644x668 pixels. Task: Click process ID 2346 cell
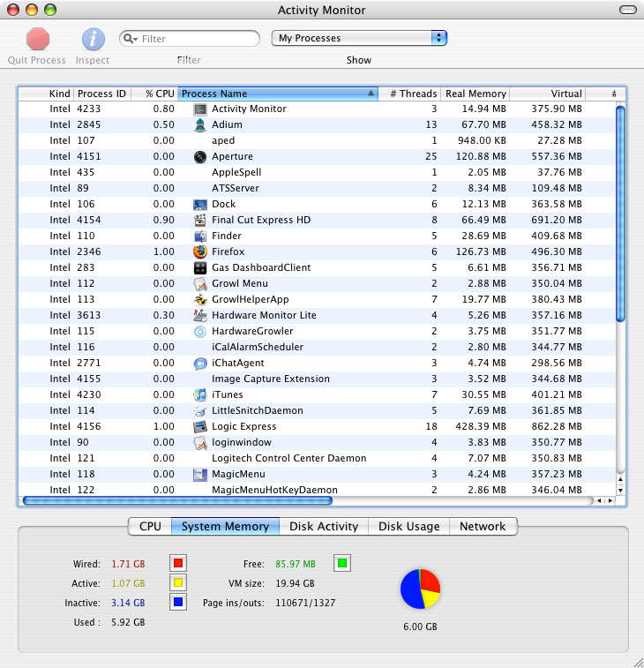point(88,251)
